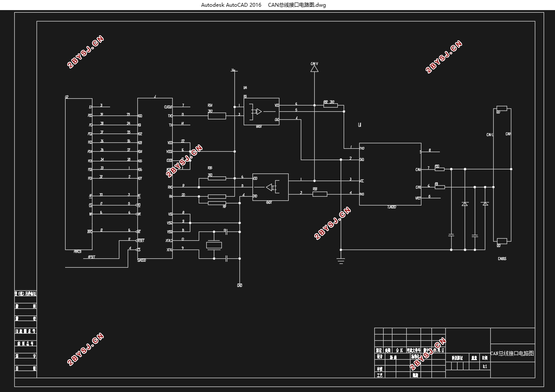
Task: Select the 比例 header cell in title block
Action: point(484,358)
